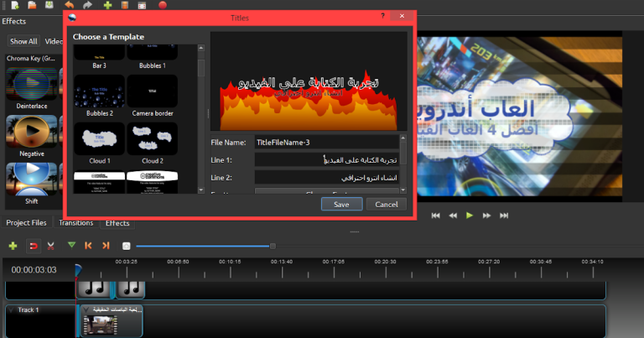Viewport: 644px width, 338px height.
Task: Click the Undo arrow in top toolbar
Action: tap(70, 5)
